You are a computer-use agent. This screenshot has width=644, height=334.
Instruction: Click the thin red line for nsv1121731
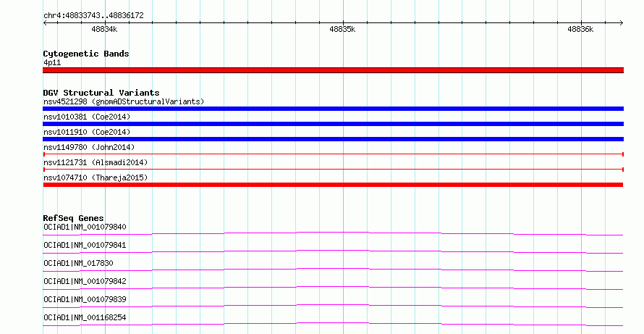coord(333,170)
